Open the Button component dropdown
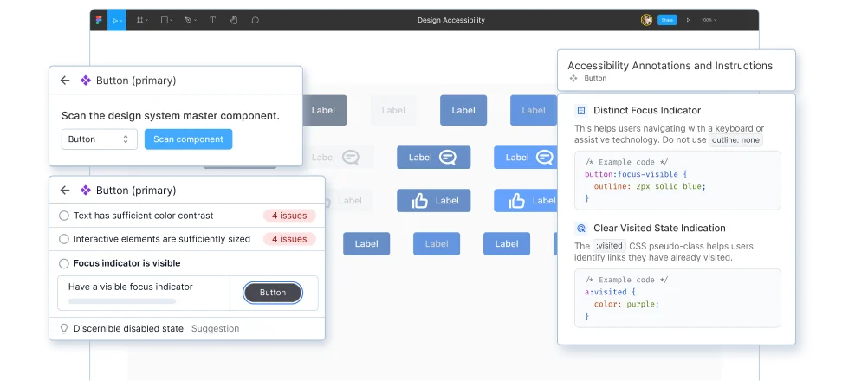The height and width of the screenshot is (381, 868). (99, 139)
